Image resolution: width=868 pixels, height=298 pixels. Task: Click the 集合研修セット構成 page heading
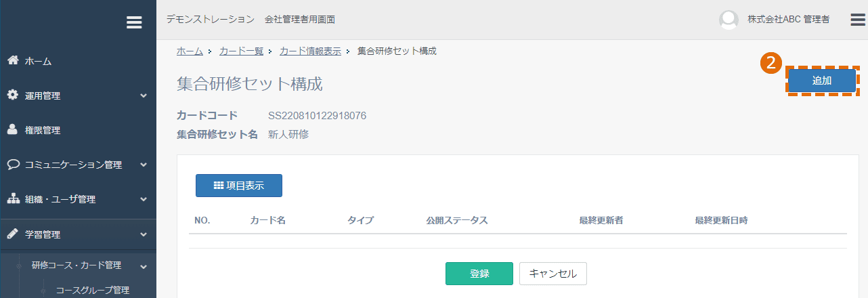[x=250, y=84]
